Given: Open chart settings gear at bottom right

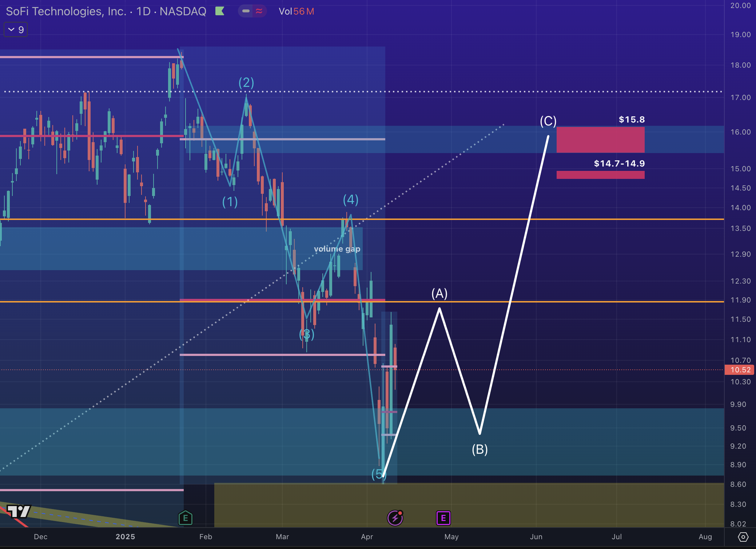Looking at the screenshot, I should click(743, 537).
